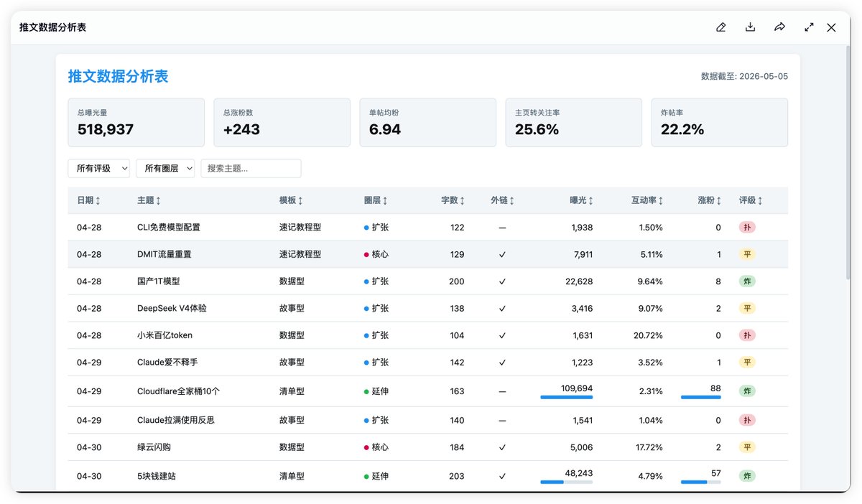Click 109,694 exposure bar in Cloudflare row

coord(567,397)
